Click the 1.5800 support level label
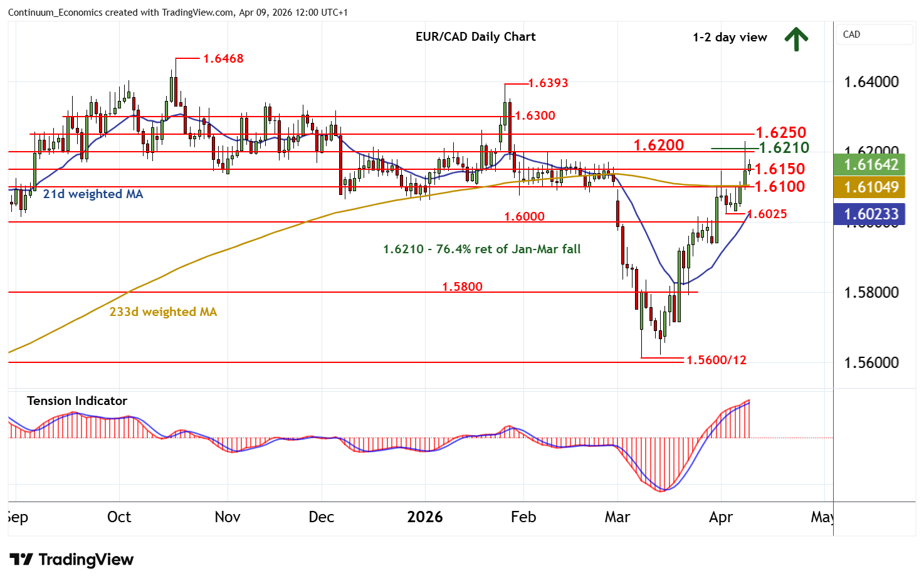The width and height of the screenshot is (924, 583). 462,287
